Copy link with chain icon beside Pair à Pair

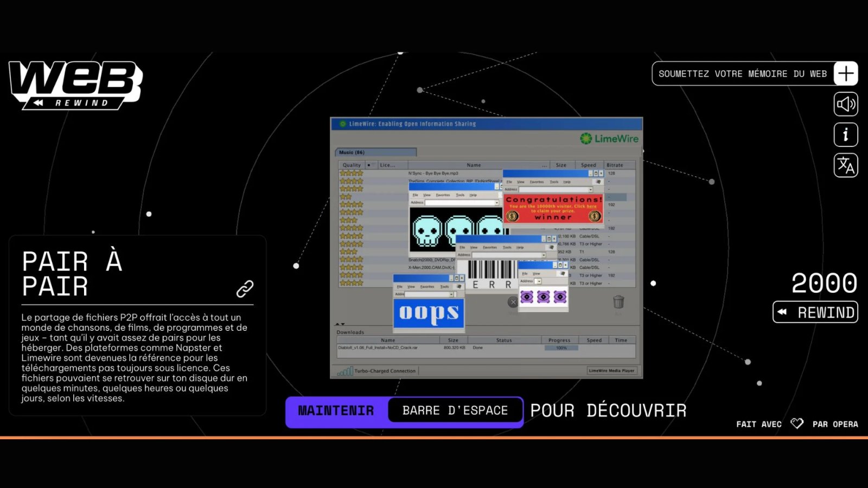(245, 288)
